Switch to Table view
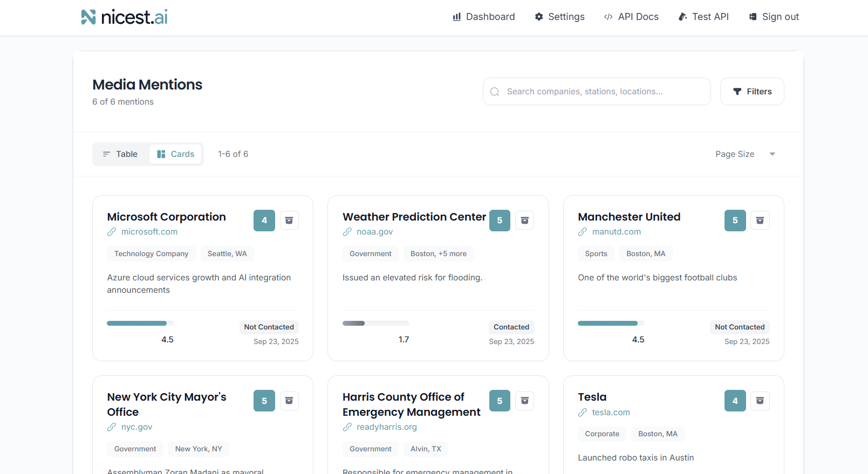The width and height of the screenshot is (868, 474). tap(120, 154)
